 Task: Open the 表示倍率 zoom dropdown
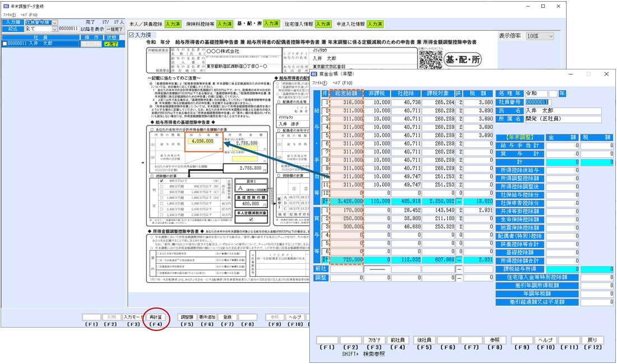pos(540,36)
